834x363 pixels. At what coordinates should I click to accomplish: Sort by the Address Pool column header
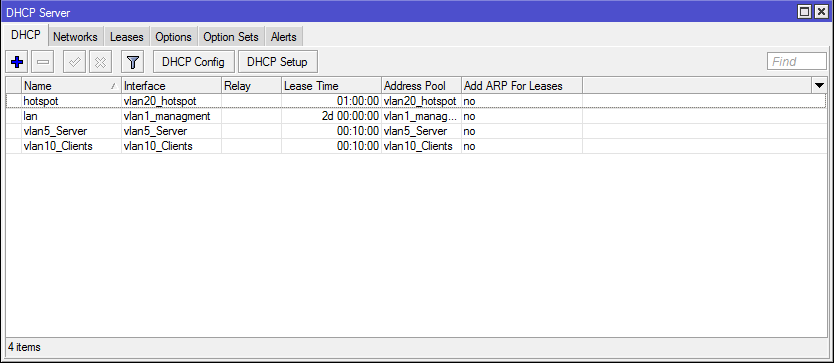click(421, 86)
